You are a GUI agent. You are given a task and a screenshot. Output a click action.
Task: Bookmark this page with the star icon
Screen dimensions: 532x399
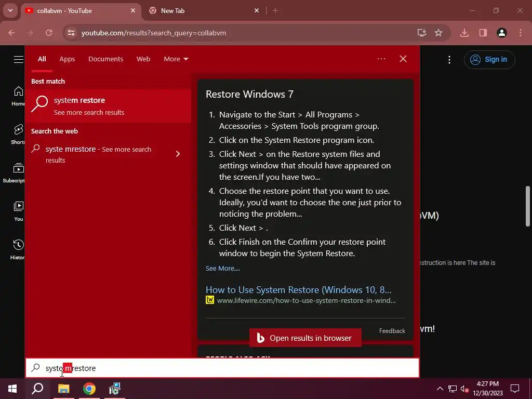click(x=438, y=33)
